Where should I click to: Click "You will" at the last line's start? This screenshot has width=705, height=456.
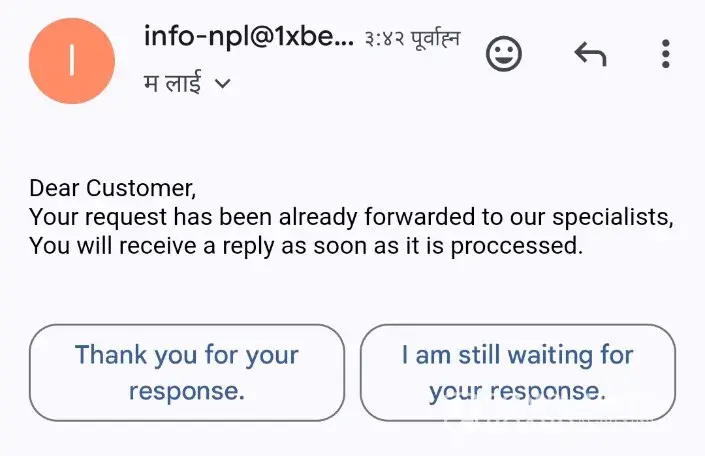point(66,246)
